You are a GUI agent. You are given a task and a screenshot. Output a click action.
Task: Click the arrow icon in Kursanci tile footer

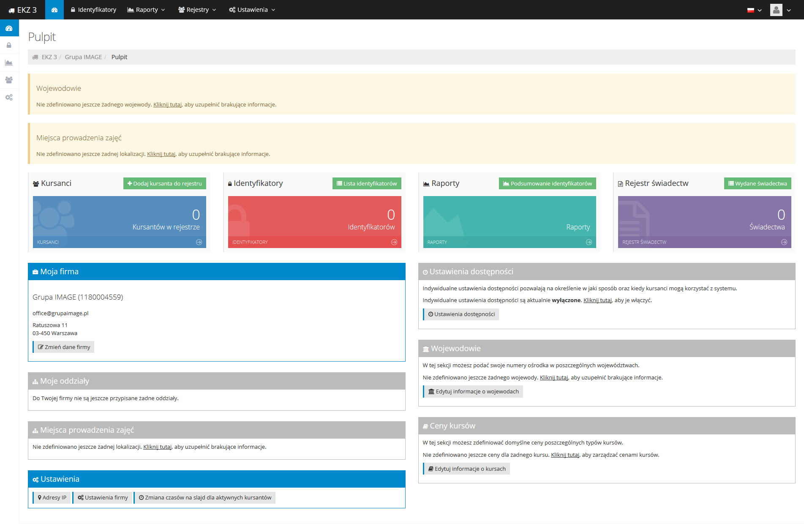coord(199,242)
